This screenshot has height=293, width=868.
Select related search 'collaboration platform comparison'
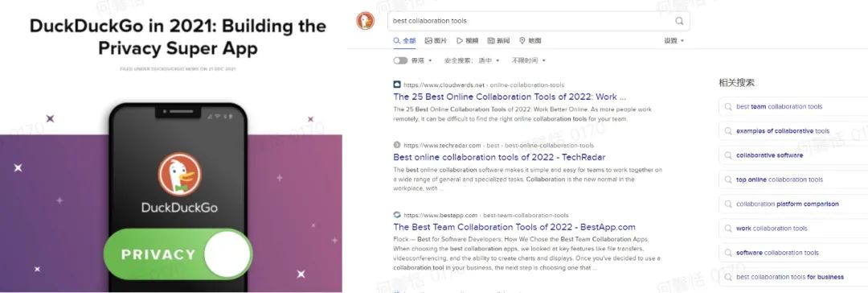point(793,204)
